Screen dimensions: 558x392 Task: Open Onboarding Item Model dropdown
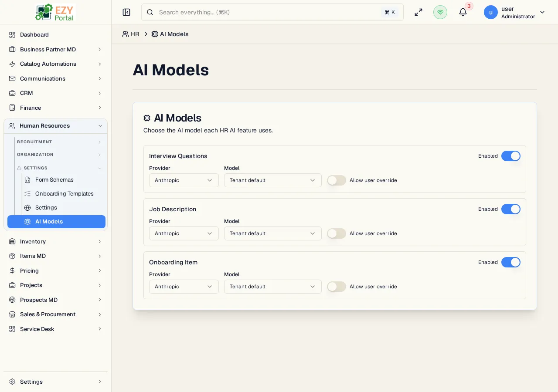(273, 287)
